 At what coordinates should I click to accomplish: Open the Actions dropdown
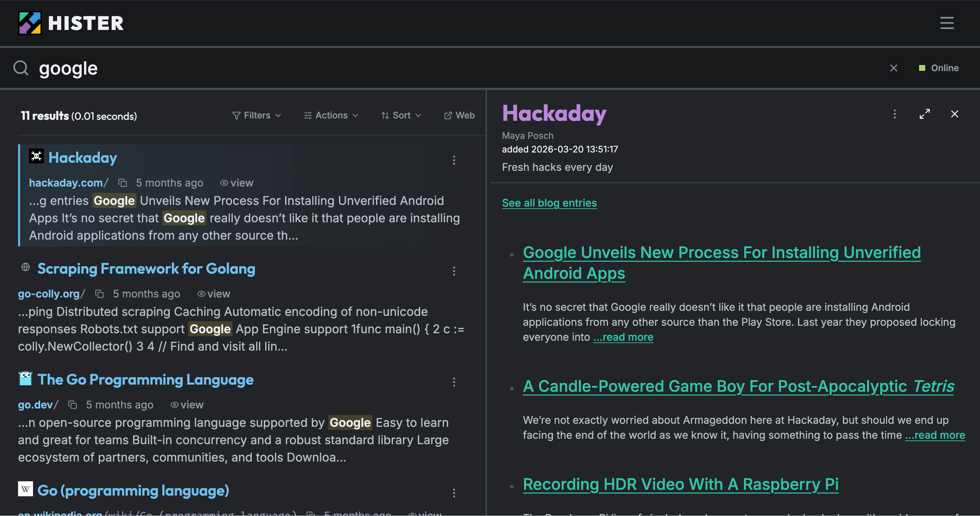331,115
